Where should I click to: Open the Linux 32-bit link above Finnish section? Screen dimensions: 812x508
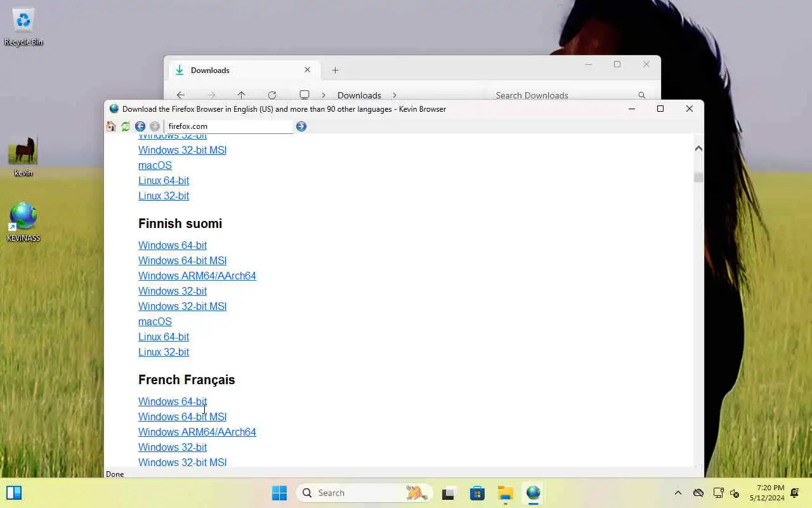(x=164, y=196)
